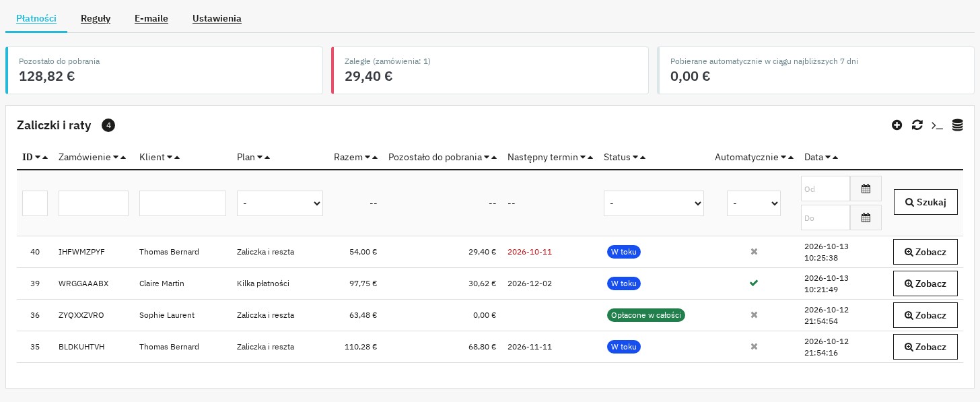Sort Plan column descending

260,158
